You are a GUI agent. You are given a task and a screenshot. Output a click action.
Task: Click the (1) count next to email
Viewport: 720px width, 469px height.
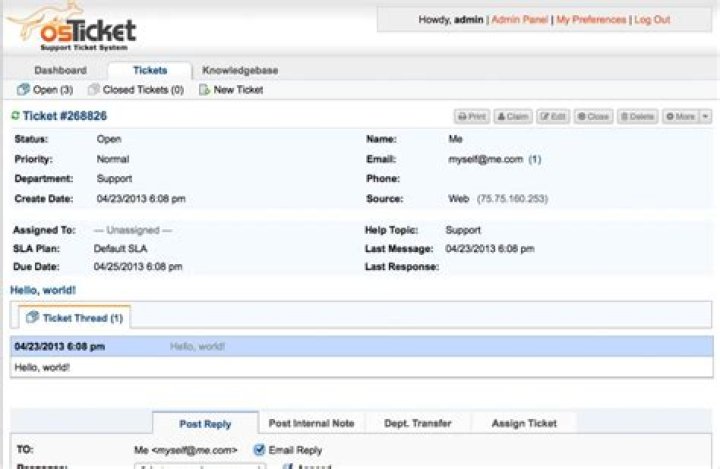[534, 159]
